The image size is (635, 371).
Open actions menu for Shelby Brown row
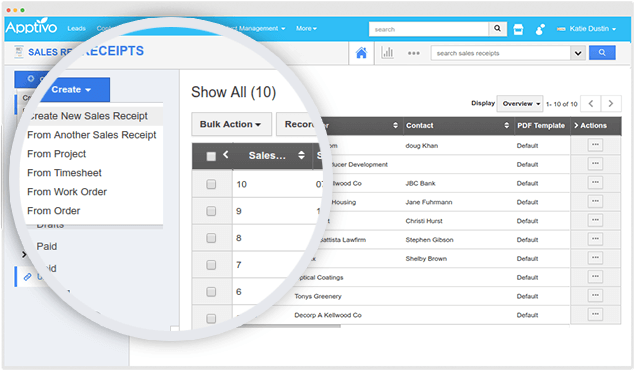coord(595,258)
